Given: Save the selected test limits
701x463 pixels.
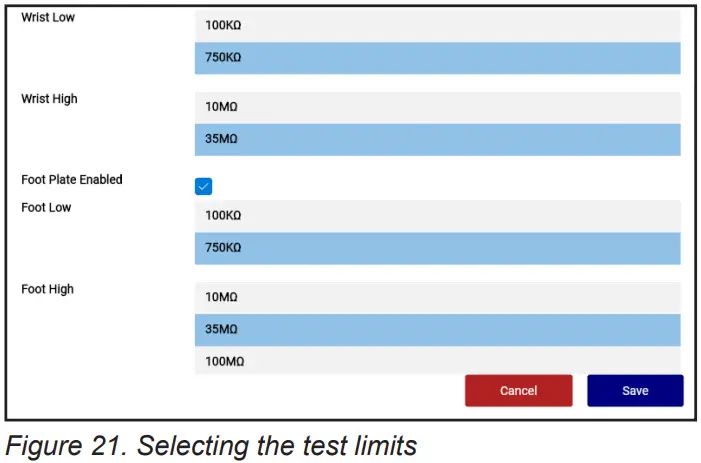Looking at the screenshot, I should pos(635,391).
